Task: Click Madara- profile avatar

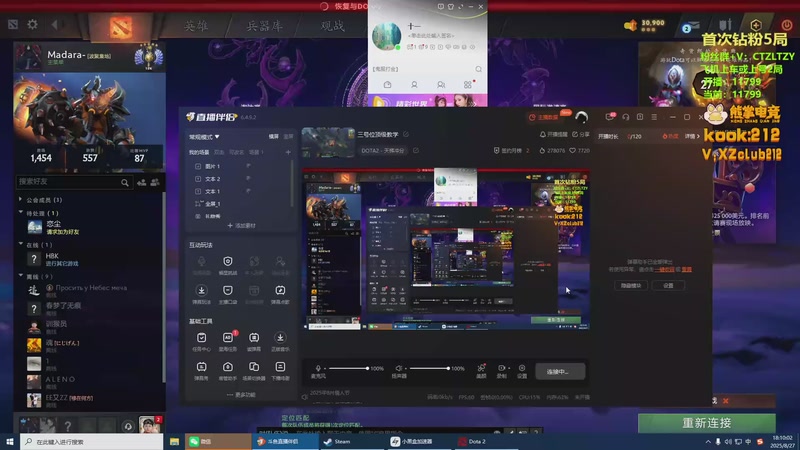Action: click(x=29, y=56)
